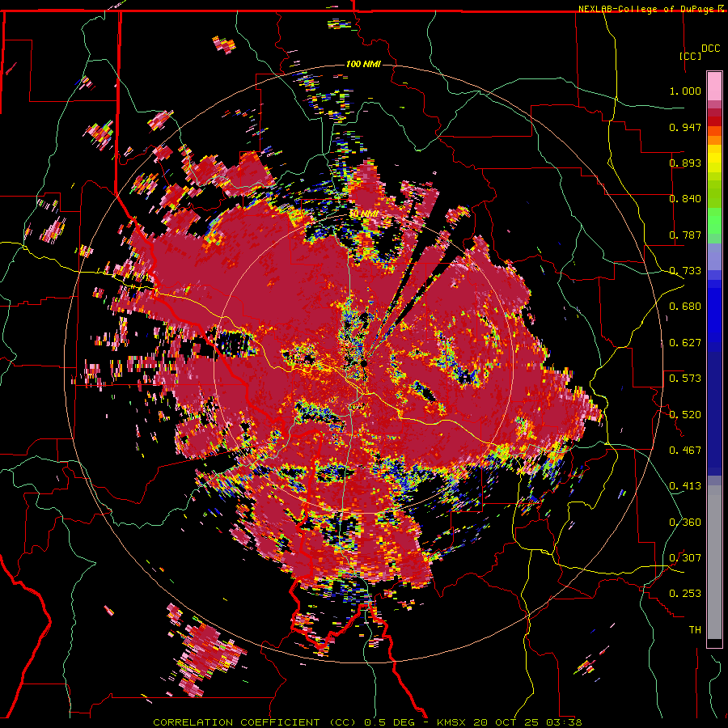This screenshot has width=728, height=728.
Task: Click the 0.307 scale value
Action: click(685, 557)
